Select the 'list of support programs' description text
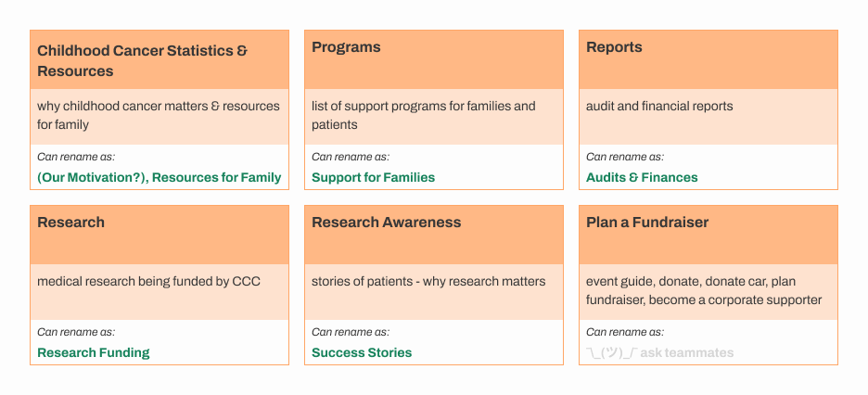868x395 pixels. (424, 115)
